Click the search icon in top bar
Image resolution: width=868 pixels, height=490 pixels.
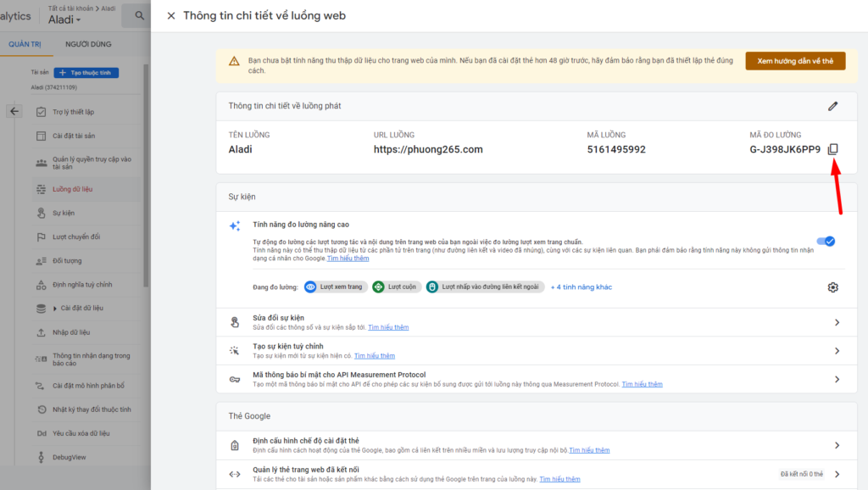138,15
